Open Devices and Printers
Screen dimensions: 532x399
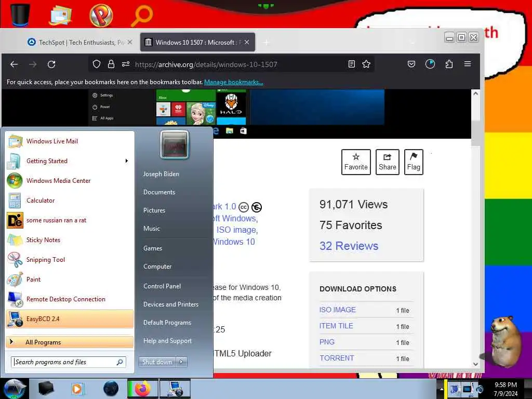pos(171,304)
